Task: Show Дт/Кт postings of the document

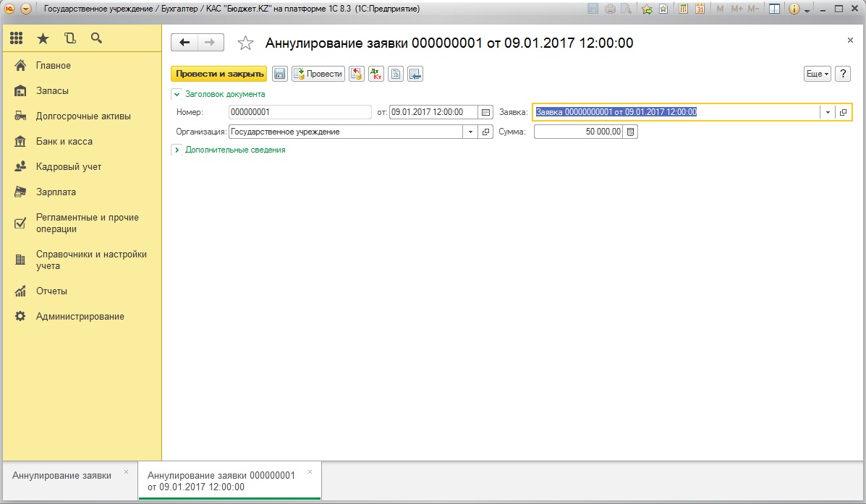Action: 376,74
